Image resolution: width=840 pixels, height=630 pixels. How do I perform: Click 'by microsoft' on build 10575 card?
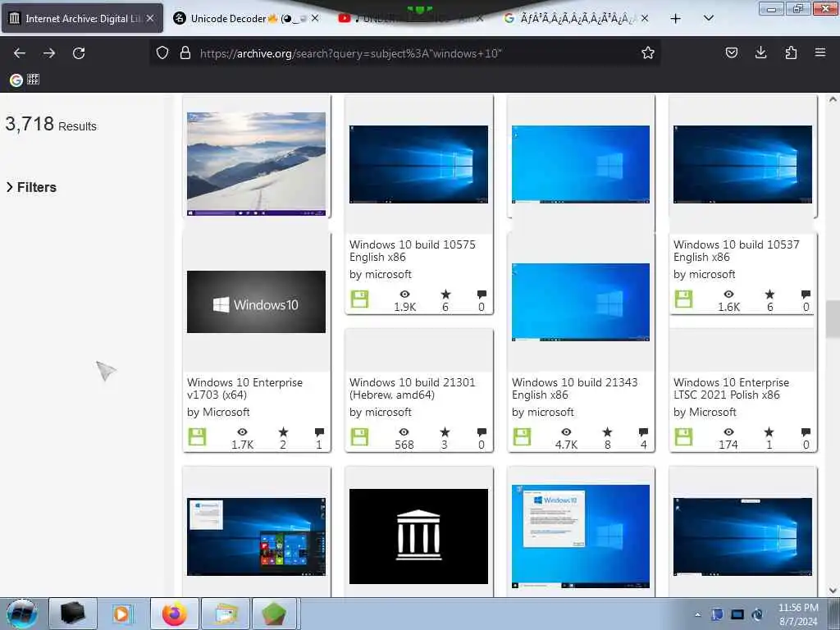click(x=381, y=274)
